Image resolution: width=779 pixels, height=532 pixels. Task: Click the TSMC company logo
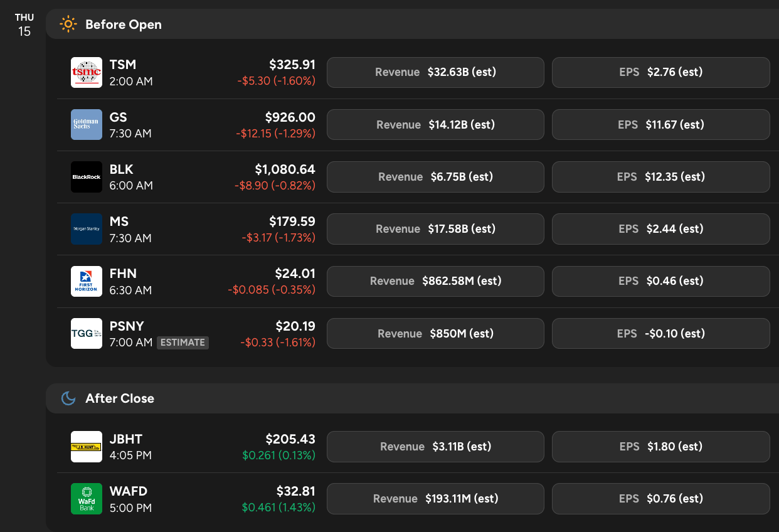click(87, 72)
